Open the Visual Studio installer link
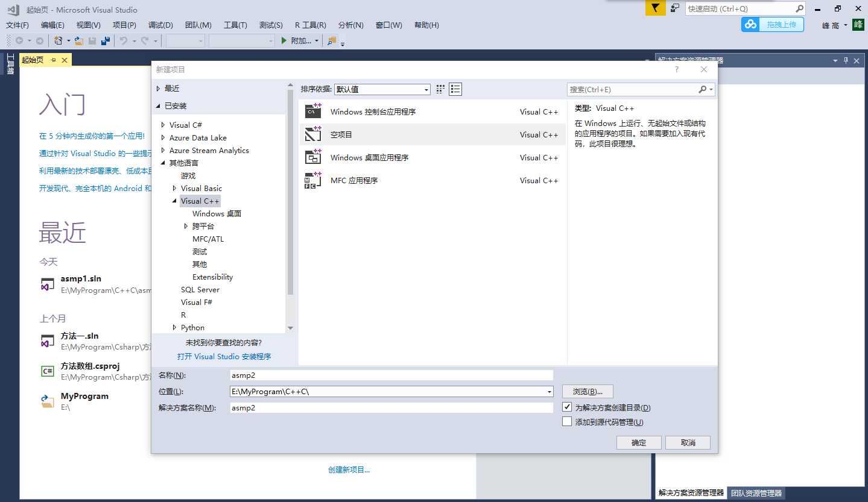This screenshot has width=868, height=502. [224, 356]
